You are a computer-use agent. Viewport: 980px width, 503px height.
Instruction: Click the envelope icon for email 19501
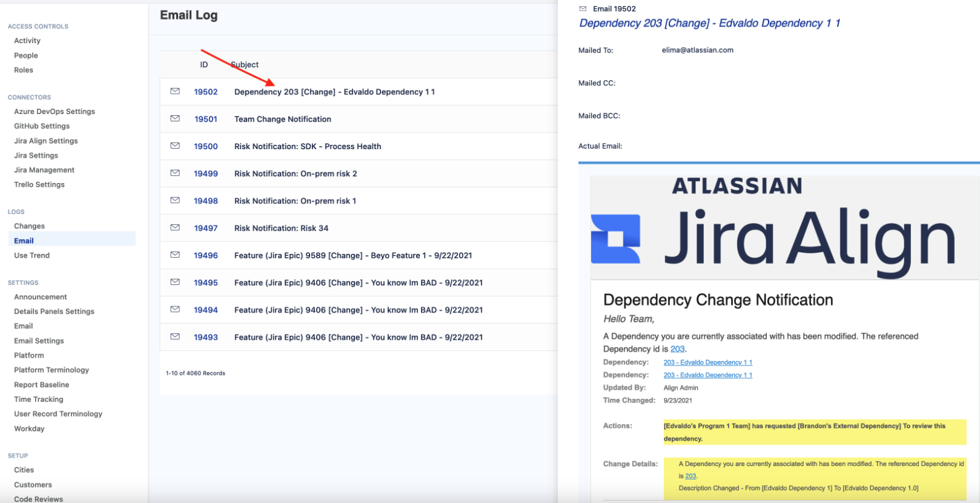coord(175,118)
